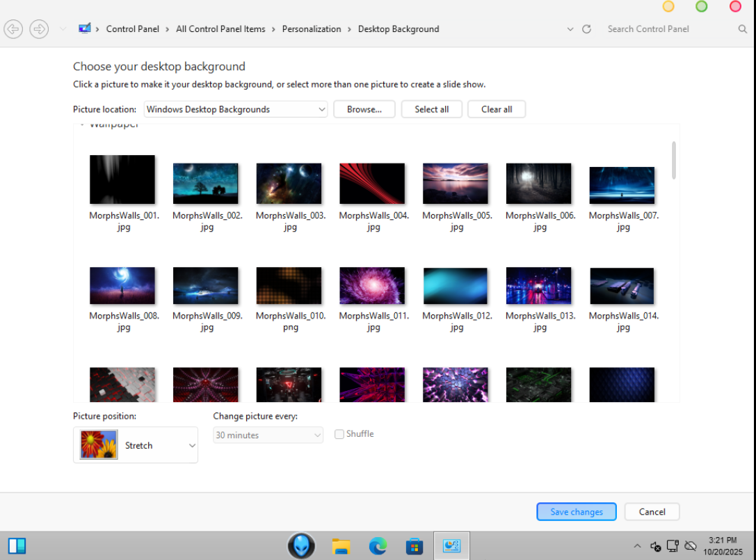Open Microsoft Store from the taskbar
The width and height of the screenshot is (756, 560).
click(x=415, y=546)
